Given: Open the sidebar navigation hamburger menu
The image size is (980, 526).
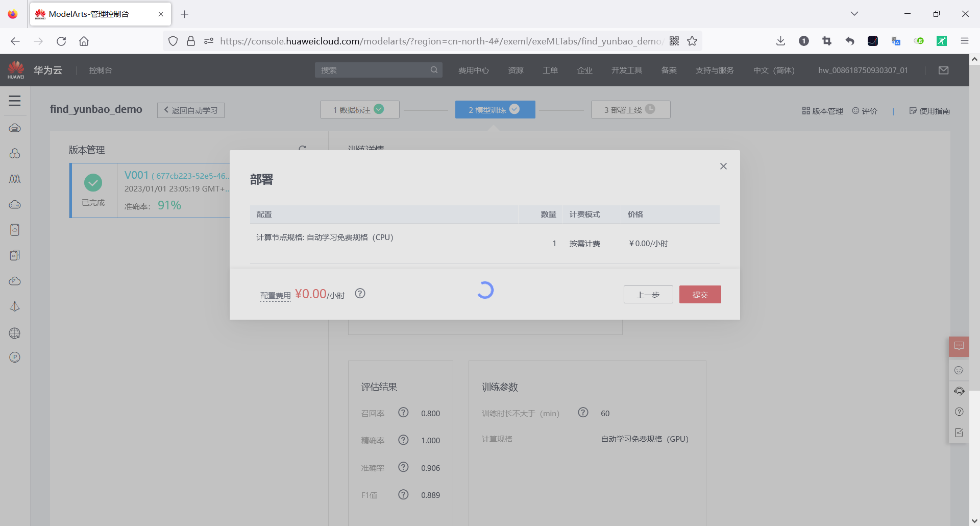Looking at the screenshot, I should 15,101.
